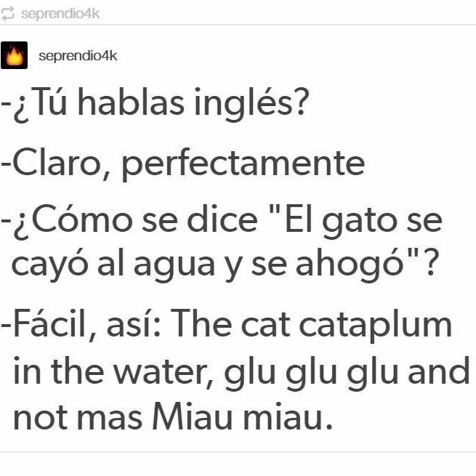Click the reblog arrows icon
This screenshot has width=476, height=476.
(7, 13)
